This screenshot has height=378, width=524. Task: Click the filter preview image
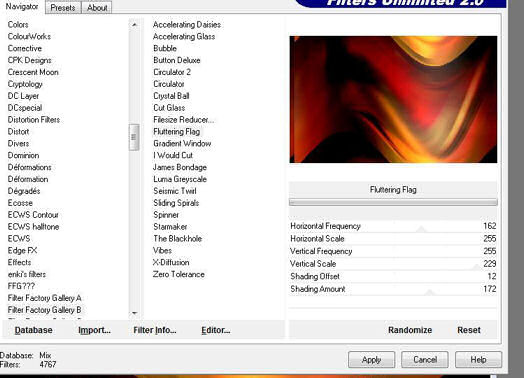click(393, 100)
